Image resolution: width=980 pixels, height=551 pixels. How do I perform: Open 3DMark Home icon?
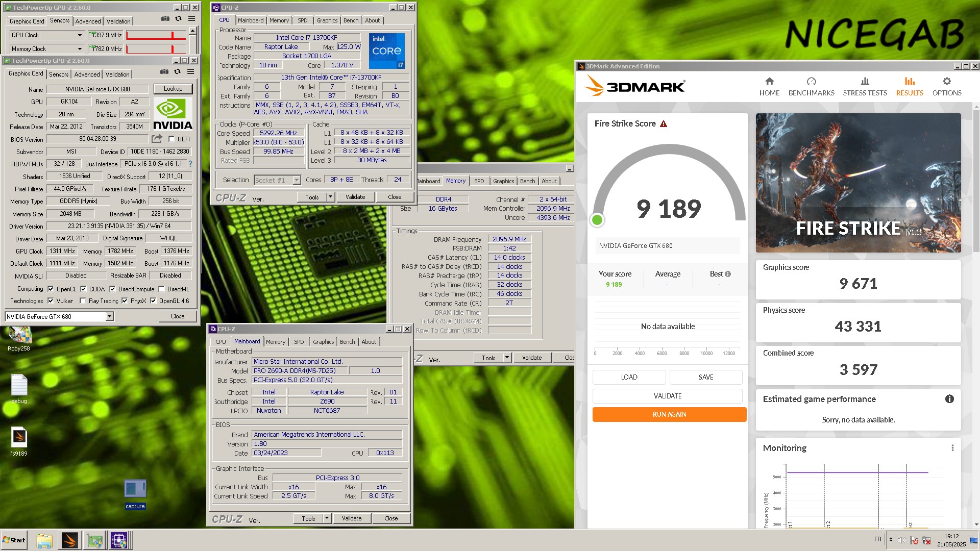pyautogui.click(x=769, y=81)
